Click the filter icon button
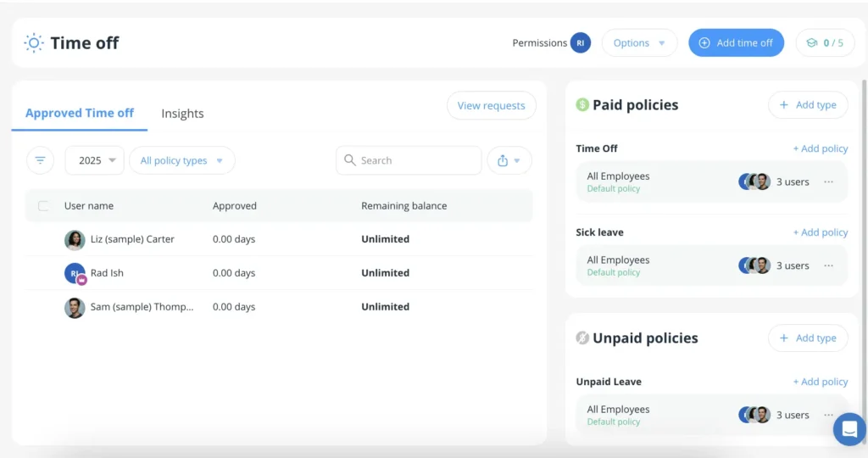 click(x=40, y=160)
